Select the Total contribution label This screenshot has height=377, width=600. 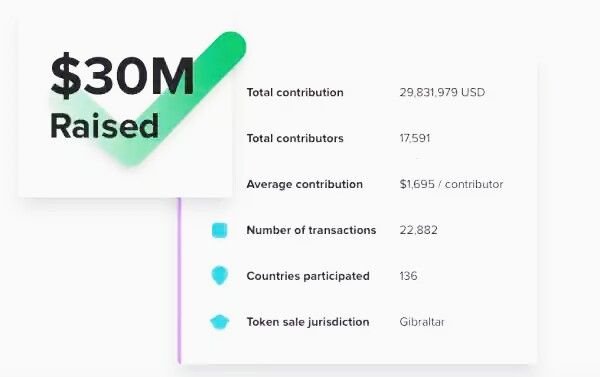pos(295,92)
